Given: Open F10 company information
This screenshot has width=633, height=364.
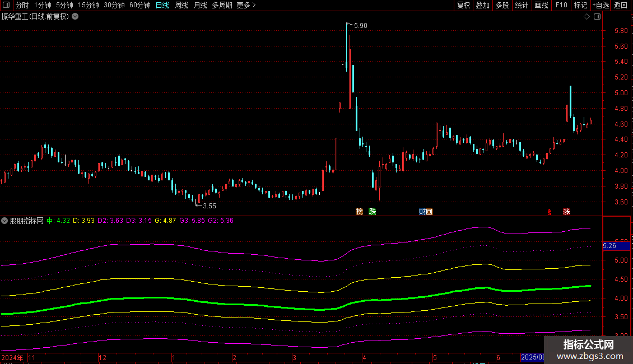Looking at the screenshot, I should click(561, 5).
